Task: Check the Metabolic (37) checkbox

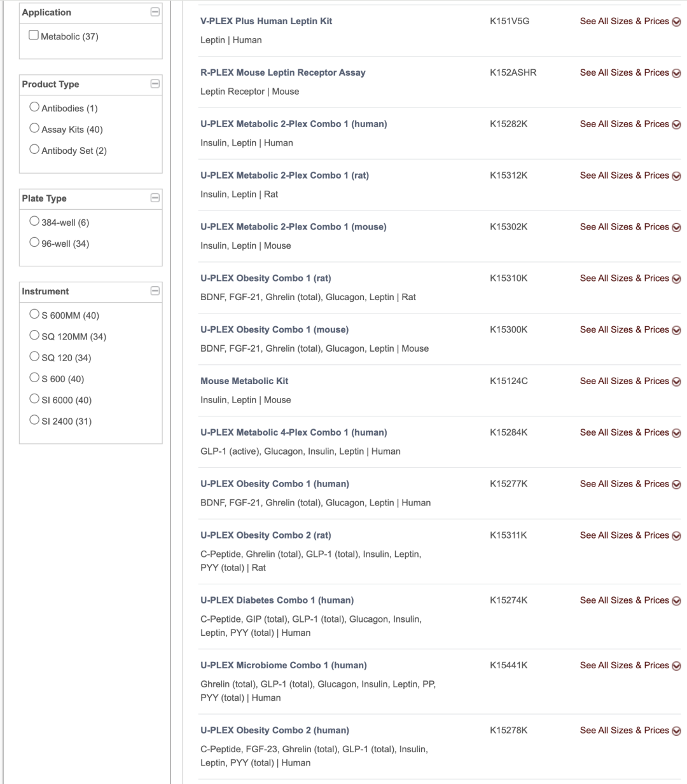Action: tap(34, 35)
